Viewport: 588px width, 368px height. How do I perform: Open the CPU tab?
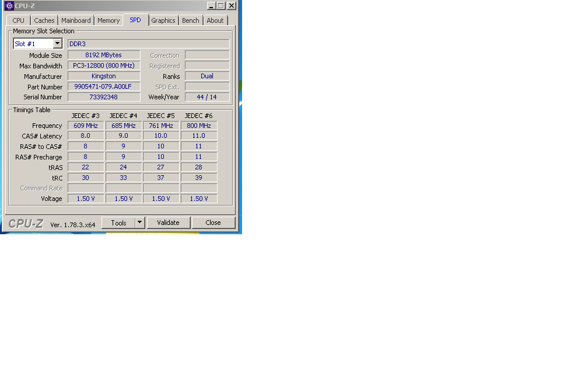tap(19, 20)
